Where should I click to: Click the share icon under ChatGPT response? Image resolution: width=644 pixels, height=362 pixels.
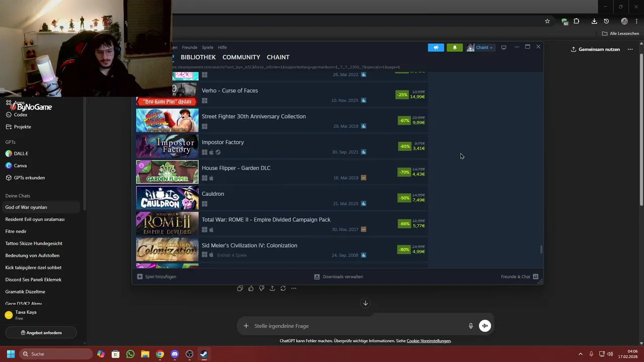(272, 288)
